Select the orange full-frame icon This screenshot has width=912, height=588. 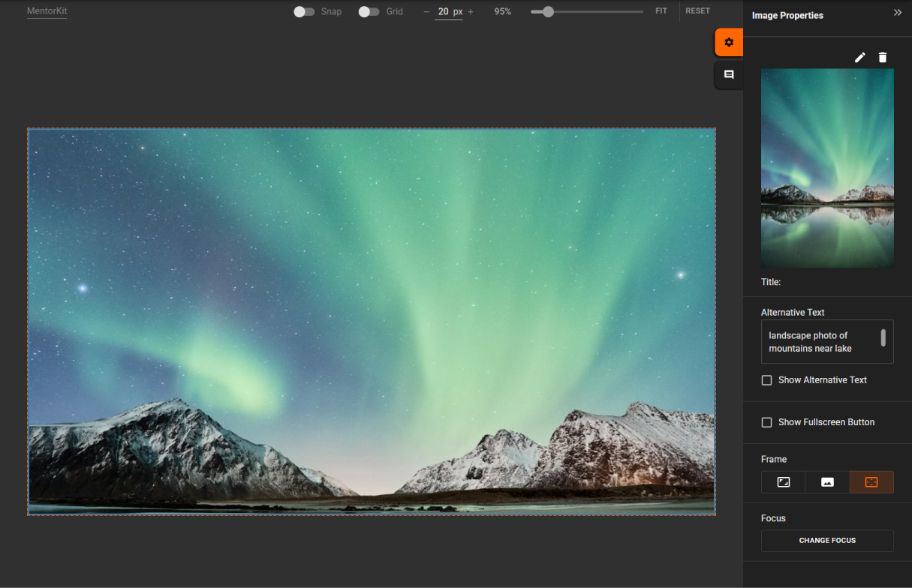871,482
